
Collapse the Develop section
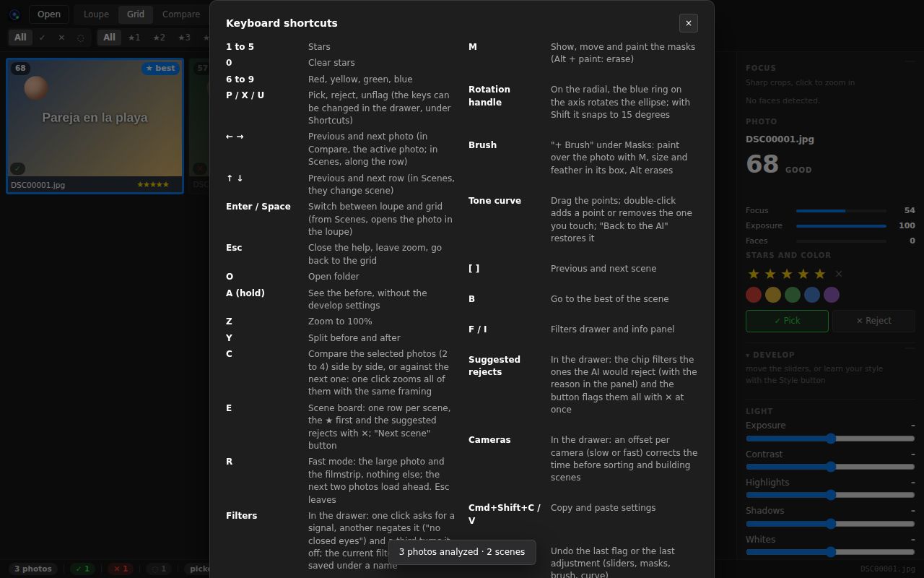770,355
